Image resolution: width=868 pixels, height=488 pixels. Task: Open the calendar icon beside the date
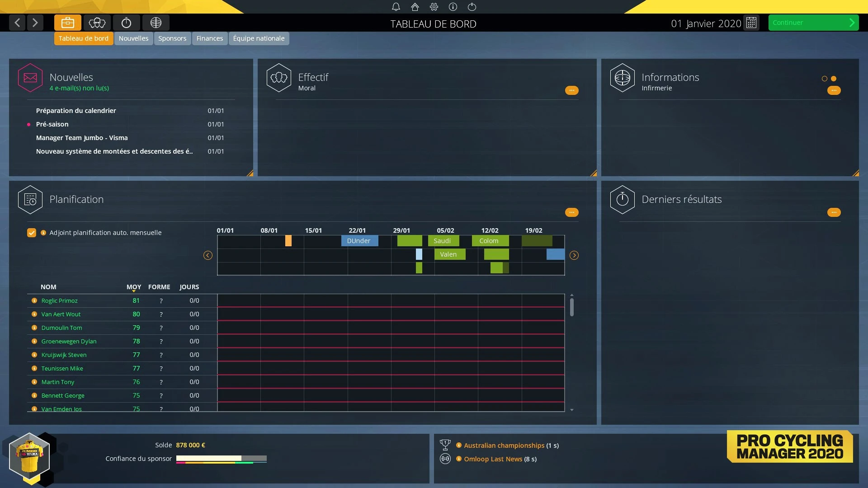click(751, 23)
